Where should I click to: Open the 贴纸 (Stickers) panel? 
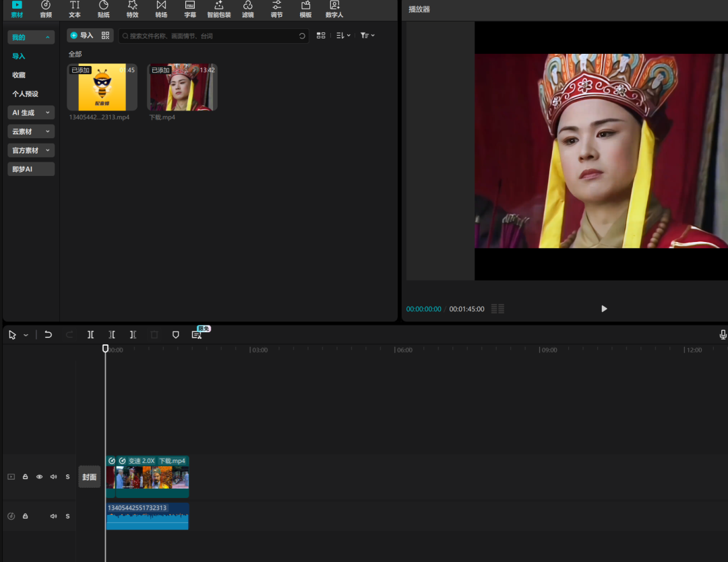(104, 9)
